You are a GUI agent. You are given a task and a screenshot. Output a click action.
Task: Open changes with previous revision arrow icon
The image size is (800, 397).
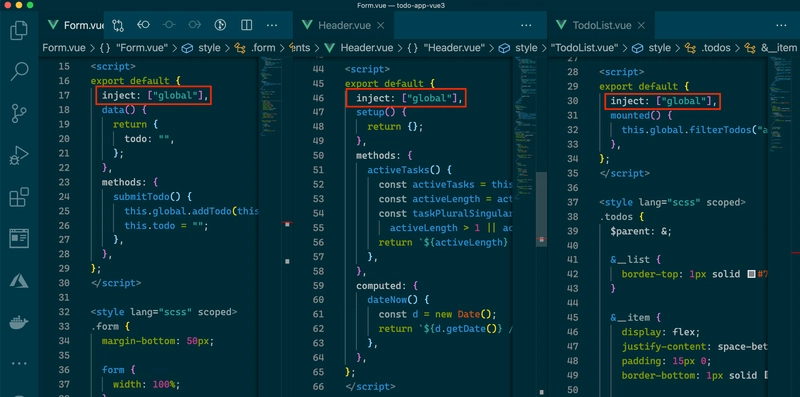point(143,25)
